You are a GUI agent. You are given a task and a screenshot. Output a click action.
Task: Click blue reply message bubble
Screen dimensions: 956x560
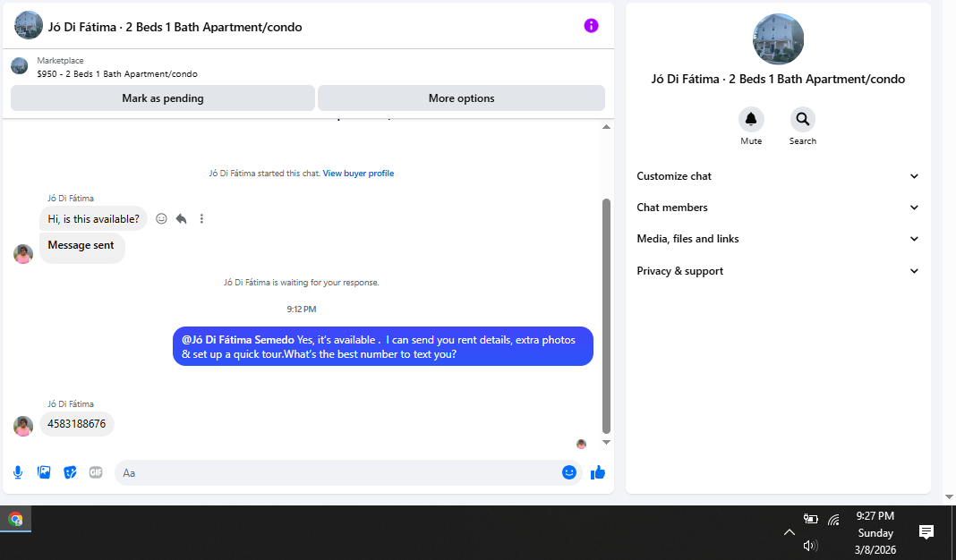tap(383, 346)
